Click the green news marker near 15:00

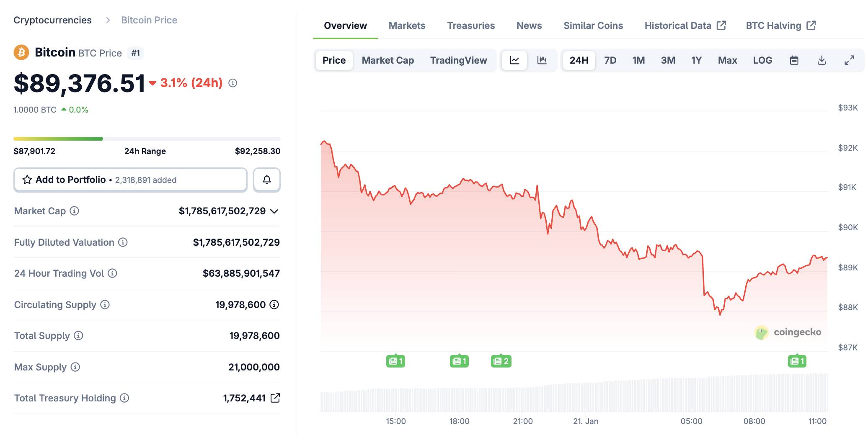395,360
